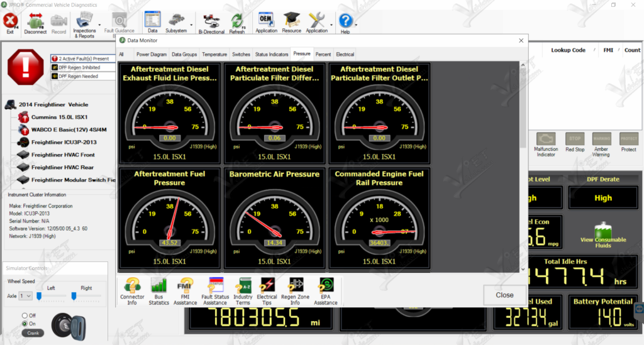Open Connector Info
644x345 pixels.
tap(132, 291)
